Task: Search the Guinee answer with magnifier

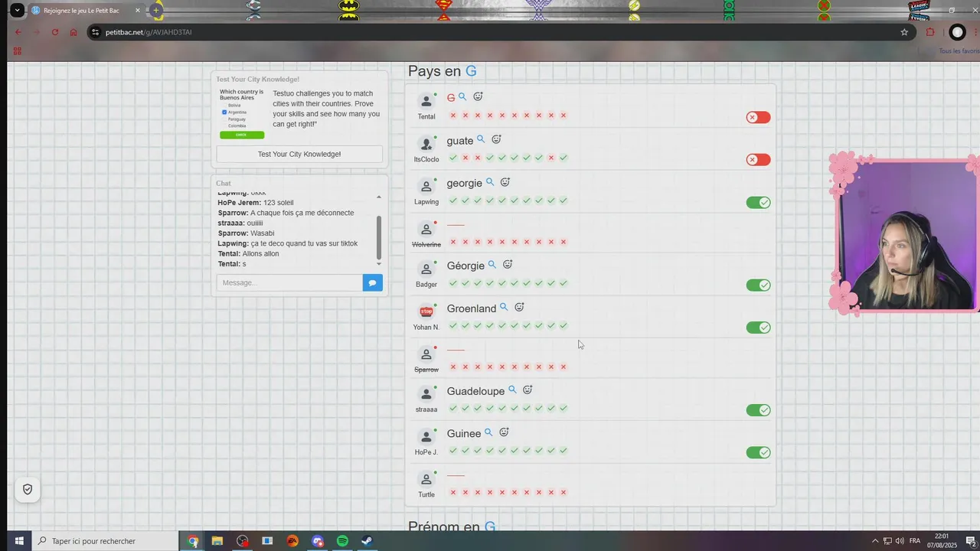Action: point(488,432)
